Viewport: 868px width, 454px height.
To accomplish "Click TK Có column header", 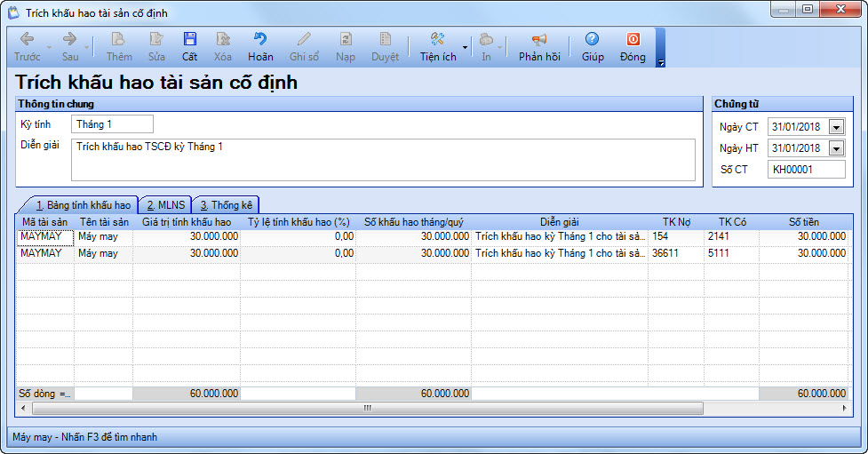I will (x=732, y=222).
